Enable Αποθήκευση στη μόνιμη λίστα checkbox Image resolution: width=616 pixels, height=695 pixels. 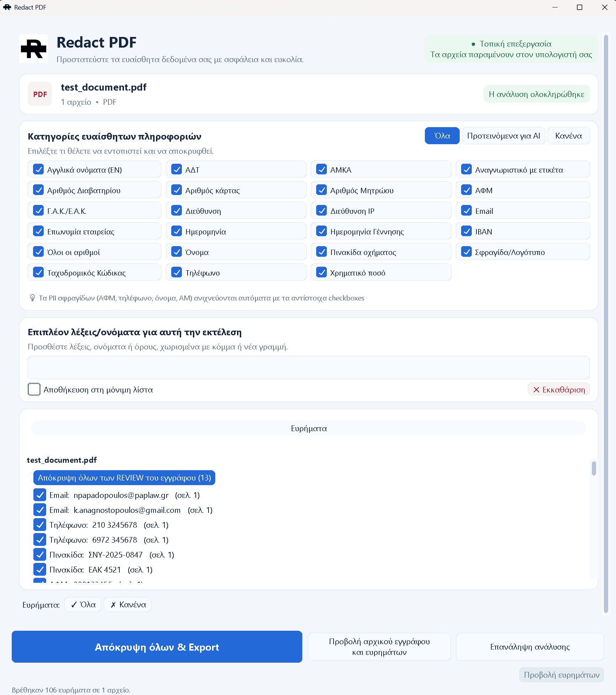coord(34,389)
